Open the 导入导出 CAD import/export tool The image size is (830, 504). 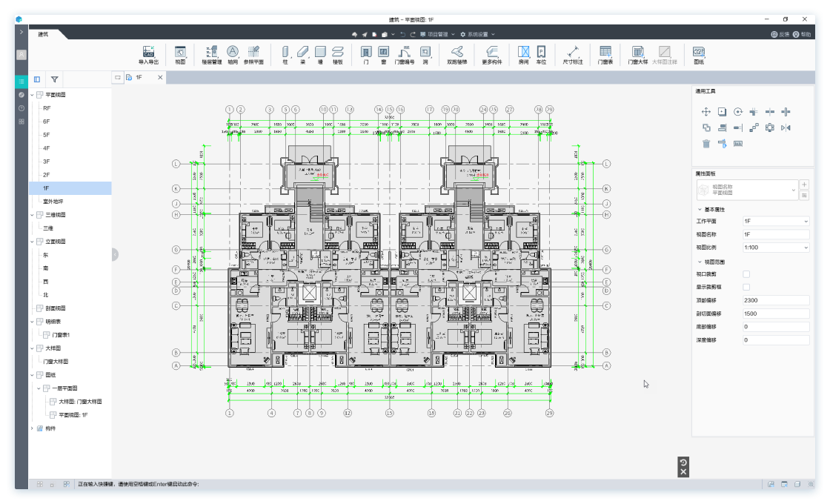148,55
